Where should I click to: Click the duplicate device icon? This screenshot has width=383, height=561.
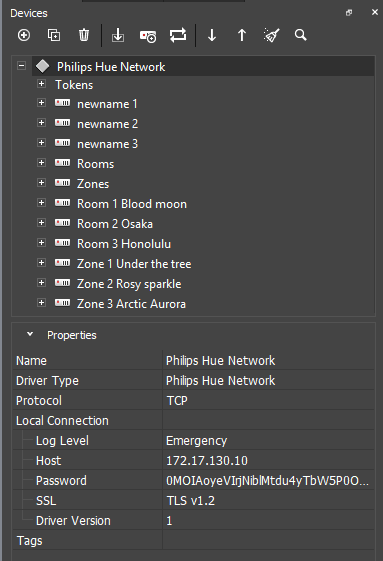(54, 35)
